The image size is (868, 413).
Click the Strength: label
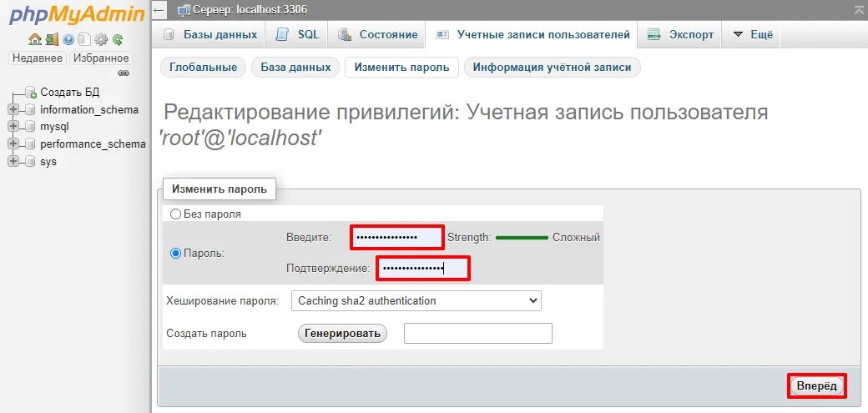pos(469,238)
